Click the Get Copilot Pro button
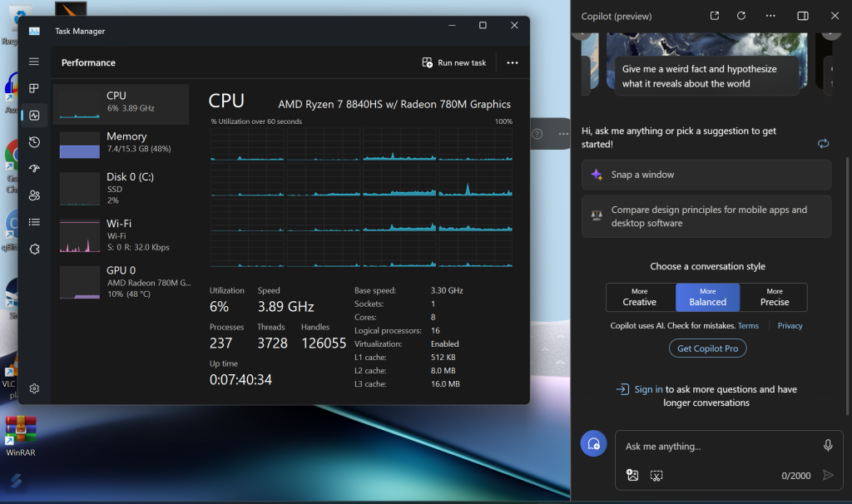Viewport: 852px width, 504px height. [707, 348]
